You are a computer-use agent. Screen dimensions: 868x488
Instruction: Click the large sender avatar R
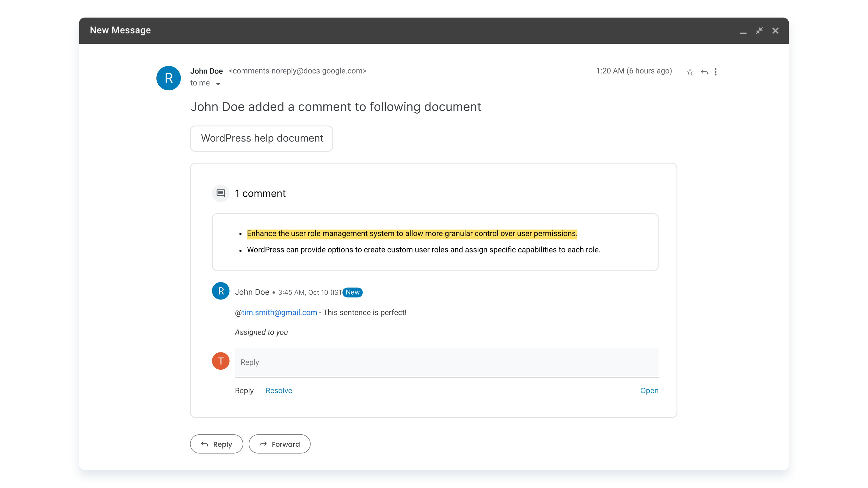(x=168, y=78)
